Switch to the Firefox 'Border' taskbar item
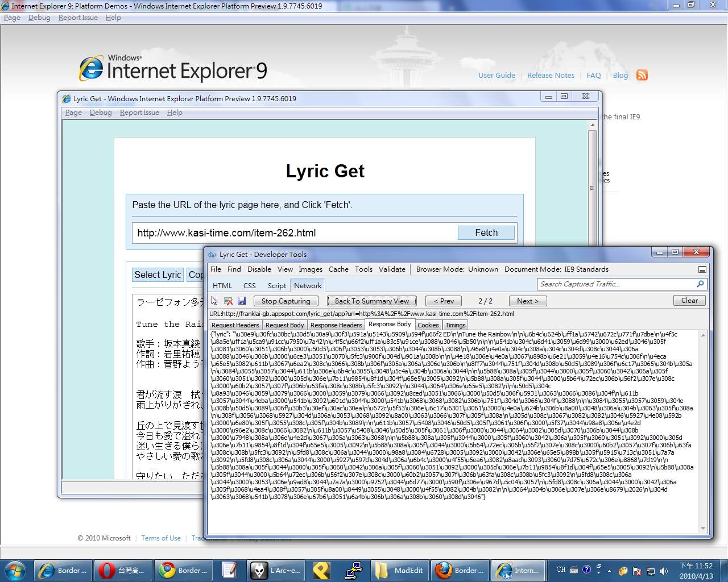The height and width of the screenshot is (582, 728). [x=459, y=570]
